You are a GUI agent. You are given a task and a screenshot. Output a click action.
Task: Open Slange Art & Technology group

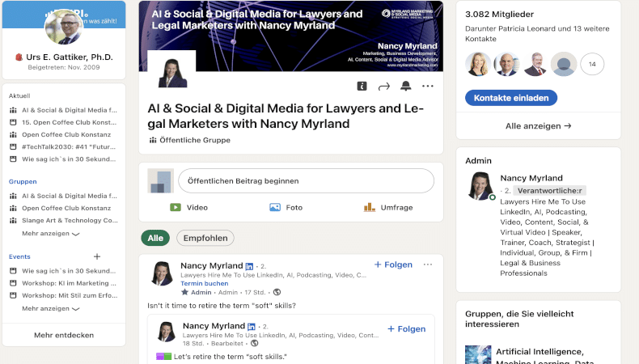(x=64, y=221)
